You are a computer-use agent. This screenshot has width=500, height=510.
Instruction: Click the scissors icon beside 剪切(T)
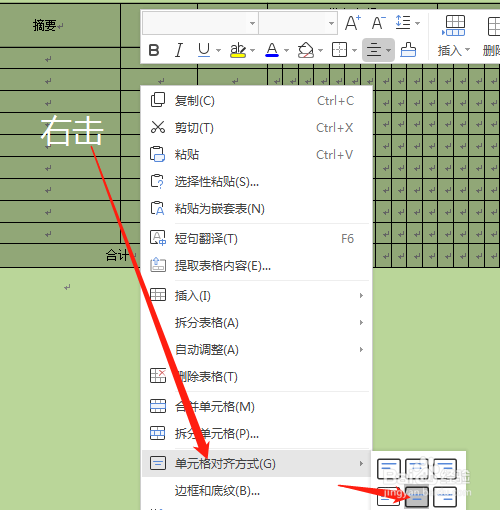pyautogui.click(x=158, y=127)
